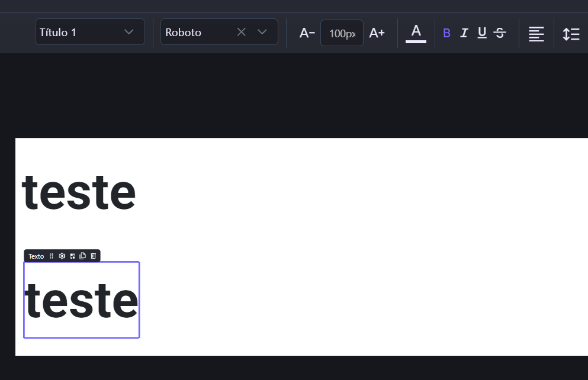588x380 pixels.
Task: Select the first "teste" heading
Action: [79, 193]
